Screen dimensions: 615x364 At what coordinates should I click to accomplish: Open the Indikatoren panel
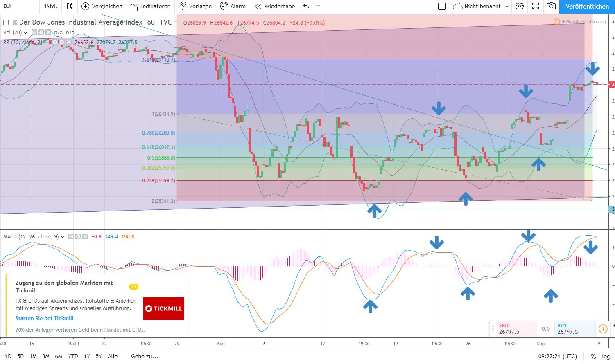[x=150, y=6]
